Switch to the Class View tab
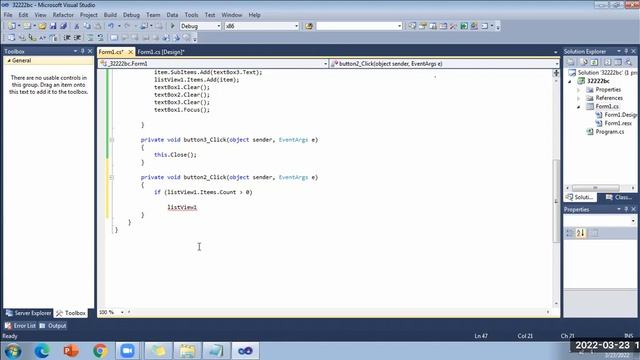Screen dimensions: 640x360 (x=619, y=197)
